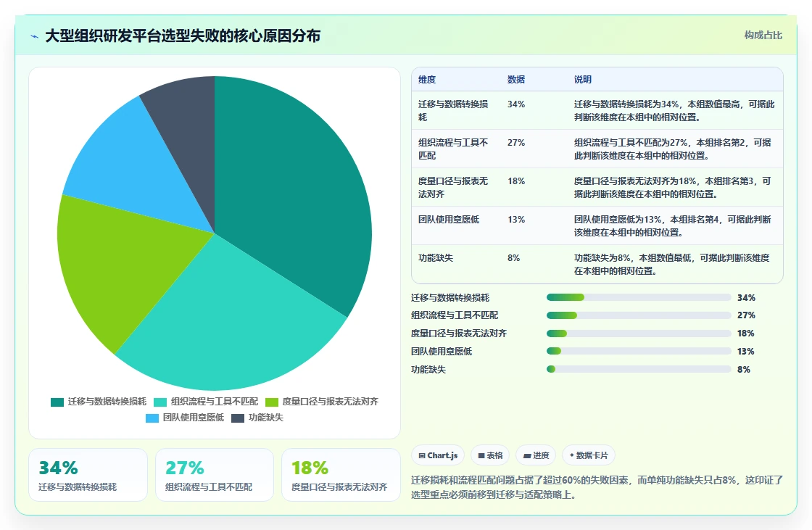Toggle 组织流程与工具不匹配 legend color box
The image size is (812, 530).
[x=160, y=402]
